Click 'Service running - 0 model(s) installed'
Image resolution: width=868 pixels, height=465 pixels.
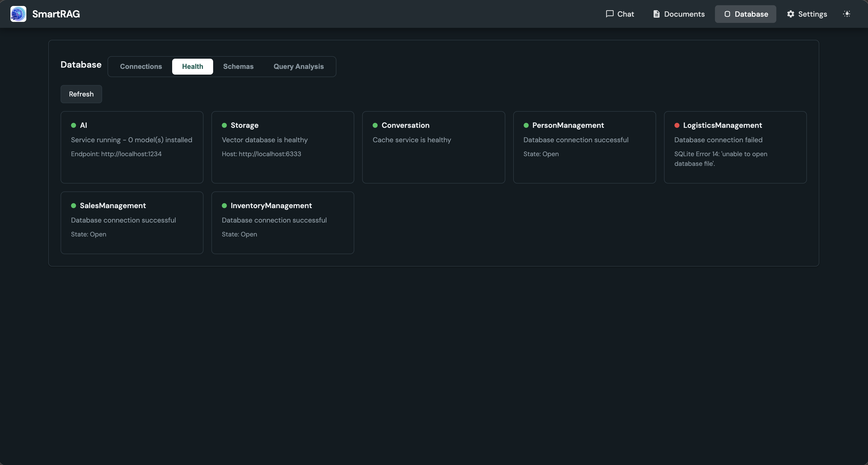click(131, 140)
